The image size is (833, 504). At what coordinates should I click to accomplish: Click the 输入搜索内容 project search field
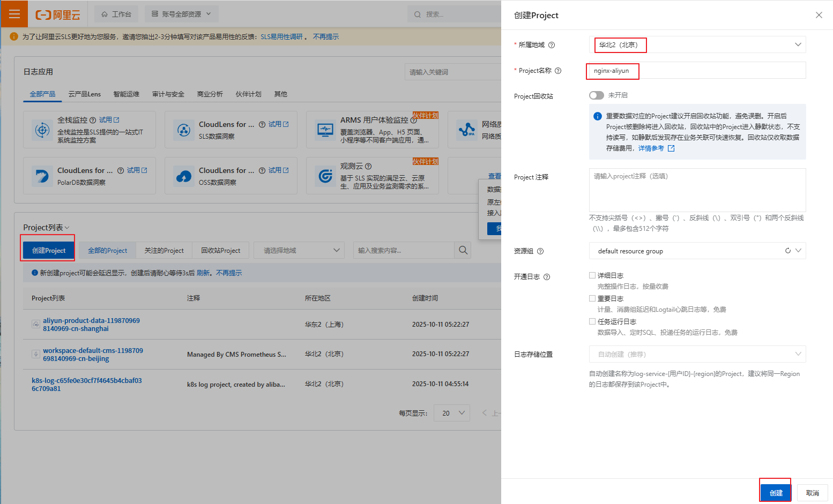click(x=404, y=250)
